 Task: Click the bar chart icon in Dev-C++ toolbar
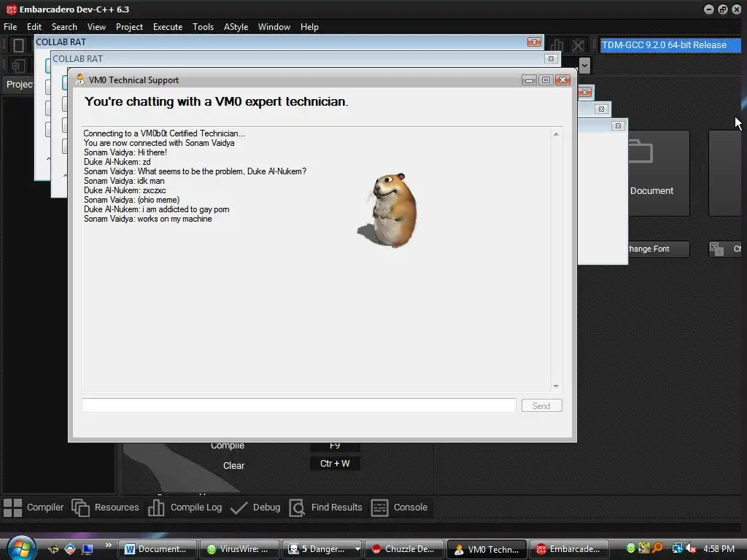tap(555, 46)
